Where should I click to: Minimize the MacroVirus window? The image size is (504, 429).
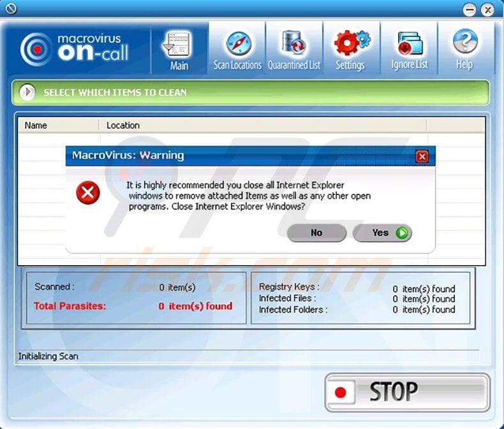tap(470, 10)
